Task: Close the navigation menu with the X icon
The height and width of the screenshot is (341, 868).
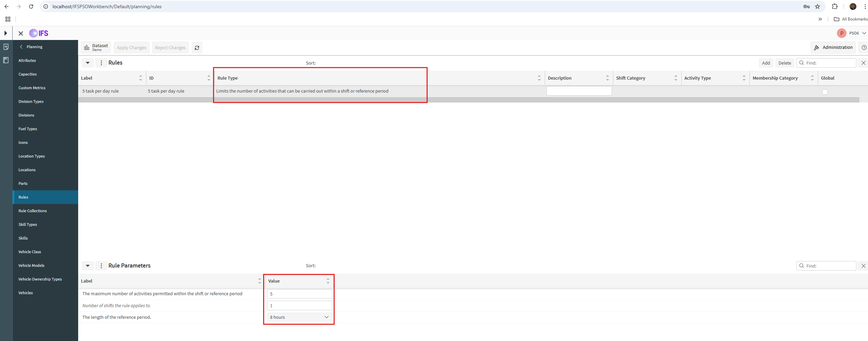Action: pos(21,33)
